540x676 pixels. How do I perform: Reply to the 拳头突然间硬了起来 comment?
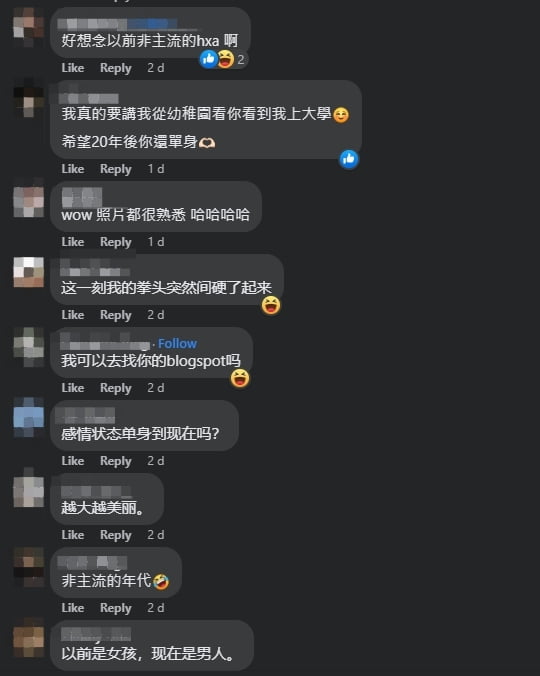pos(115,315)
